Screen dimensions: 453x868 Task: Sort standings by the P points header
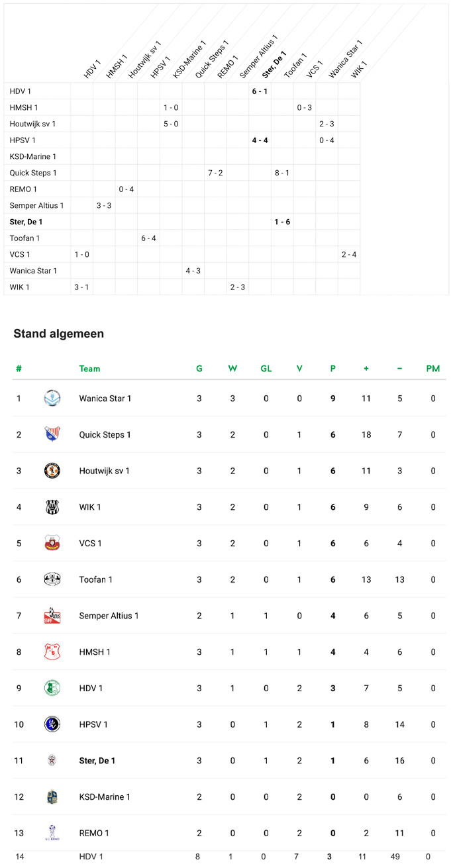(332, 369)
